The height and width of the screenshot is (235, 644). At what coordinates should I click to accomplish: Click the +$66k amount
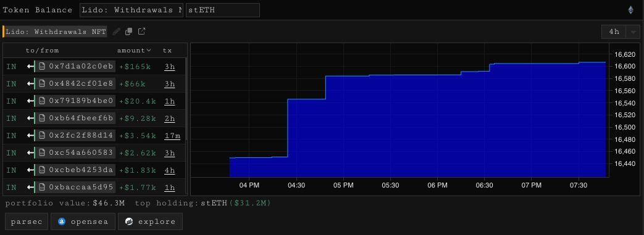tap(132, 84)
